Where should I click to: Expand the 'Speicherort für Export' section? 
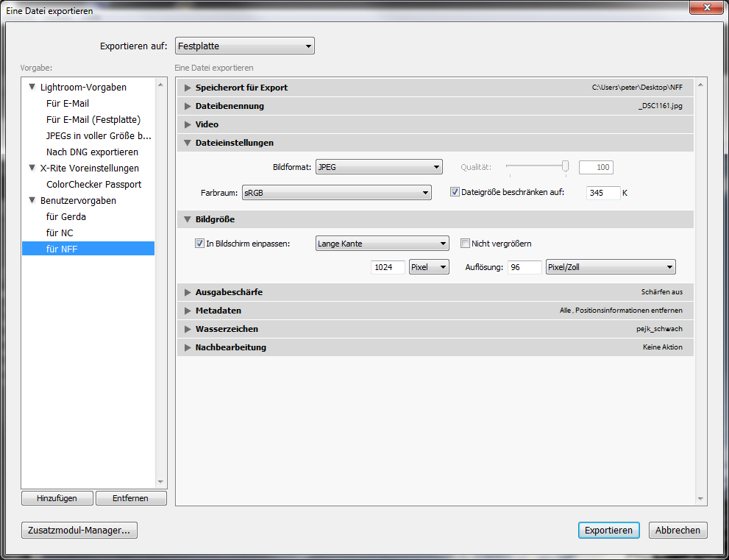pos(188,88)
